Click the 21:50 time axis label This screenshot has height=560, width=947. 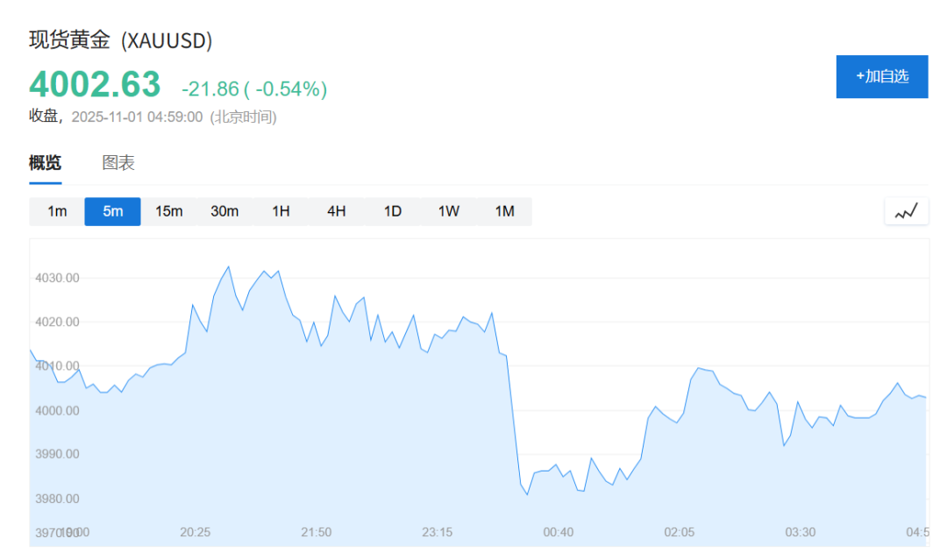317,532
